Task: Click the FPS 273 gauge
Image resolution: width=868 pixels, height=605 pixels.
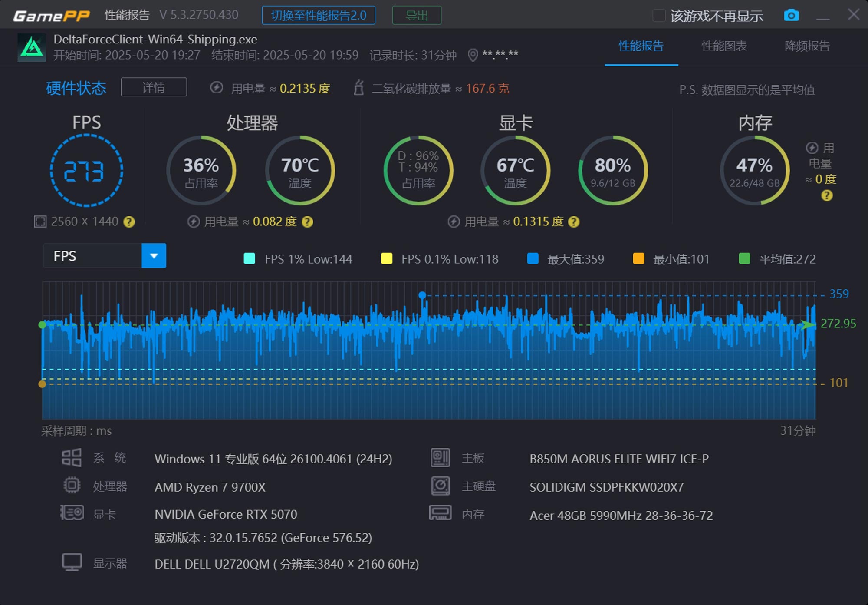Action: pyautogui.click(x=86, y=170)
